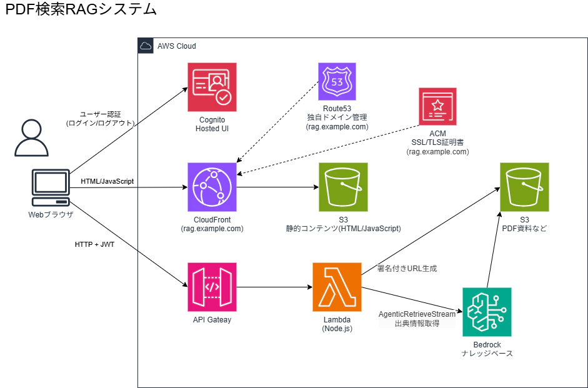Select the Cognito Hosted UI caption

212,124
